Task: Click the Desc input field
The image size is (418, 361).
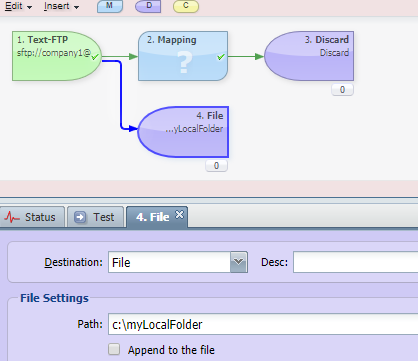Action: coord(355,262)
